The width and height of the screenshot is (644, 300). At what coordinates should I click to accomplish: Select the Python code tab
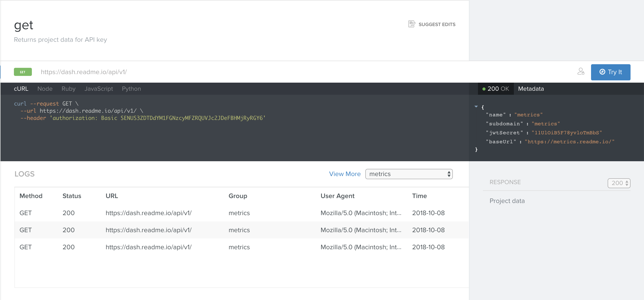point(131,89)
